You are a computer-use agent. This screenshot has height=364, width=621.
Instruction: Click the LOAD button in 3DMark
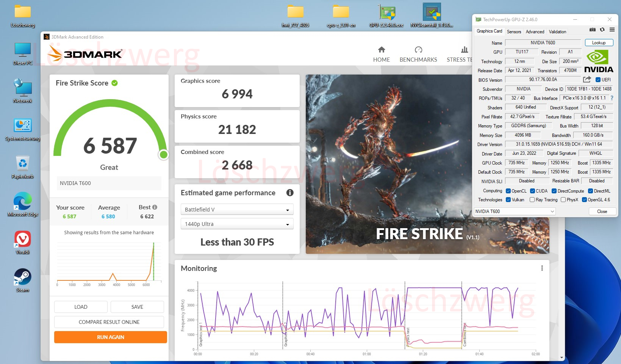point(81,307)
